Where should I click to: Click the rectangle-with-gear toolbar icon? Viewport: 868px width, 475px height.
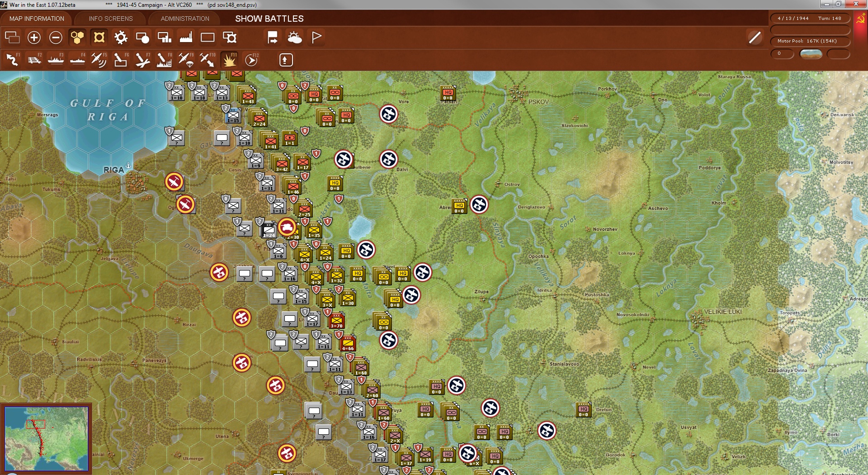click(x=230, y=38)
